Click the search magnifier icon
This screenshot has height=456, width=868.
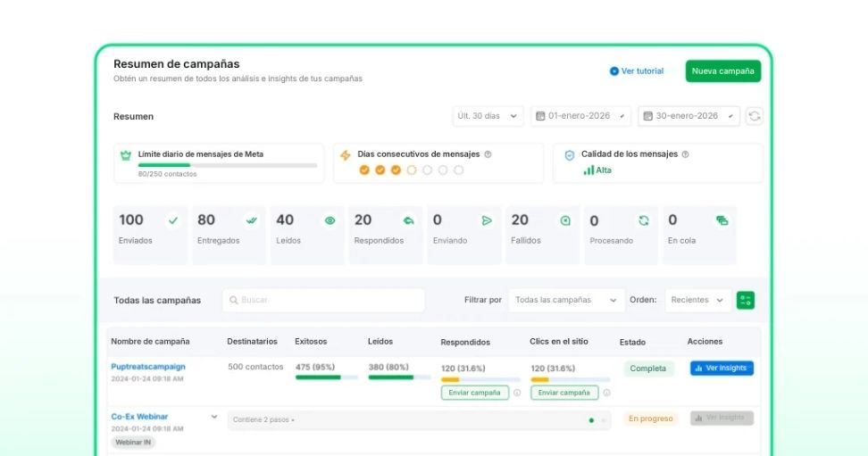tap(234, 300)
